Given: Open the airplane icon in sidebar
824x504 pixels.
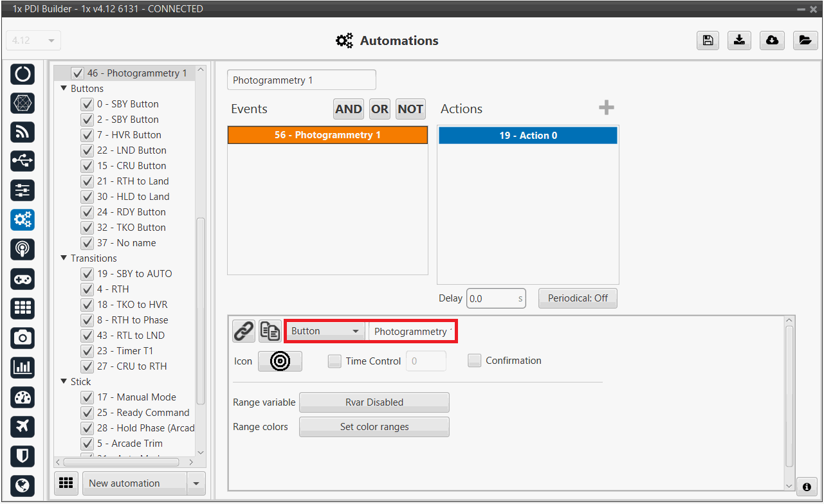Looking at the screenshot, I should 23,426.
